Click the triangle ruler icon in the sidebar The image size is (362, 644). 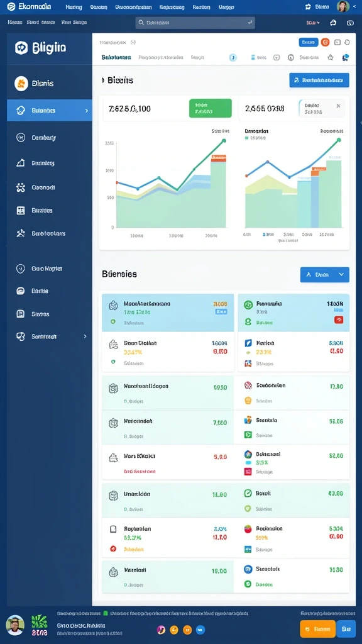click(x=21, y=163)
